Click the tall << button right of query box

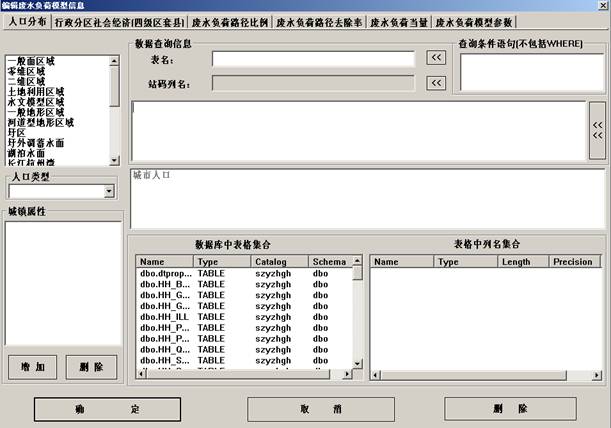(597, 129)
